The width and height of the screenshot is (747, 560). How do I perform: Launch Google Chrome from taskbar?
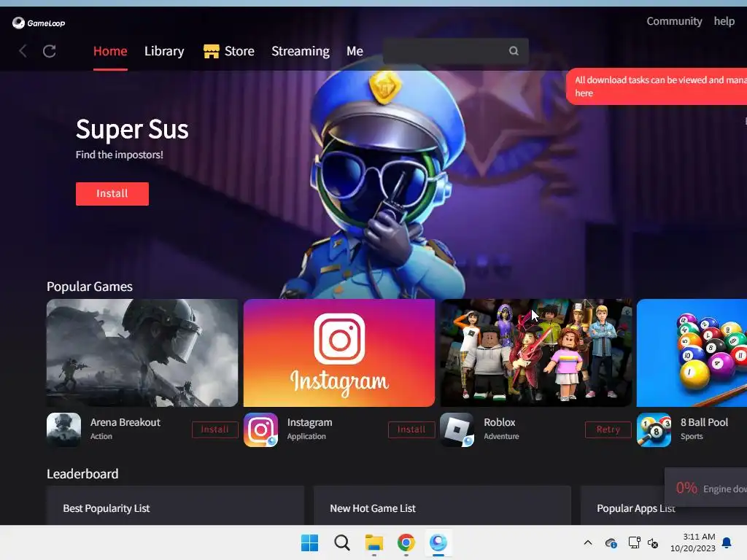click(406, 542)
